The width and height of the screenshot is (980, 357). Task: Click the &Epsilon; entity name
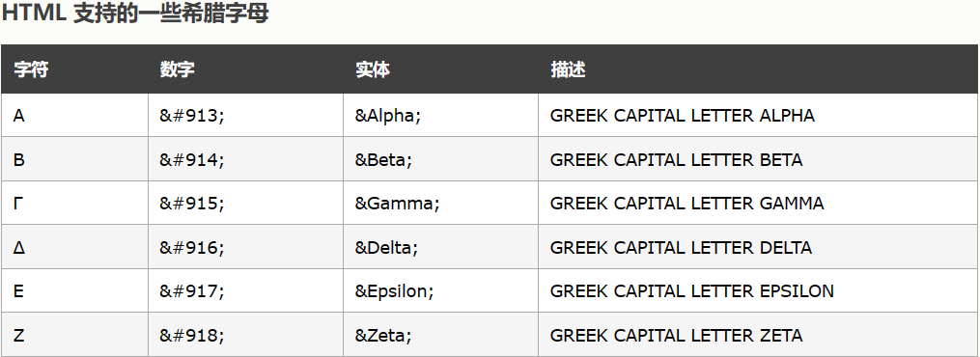point(394,291)
